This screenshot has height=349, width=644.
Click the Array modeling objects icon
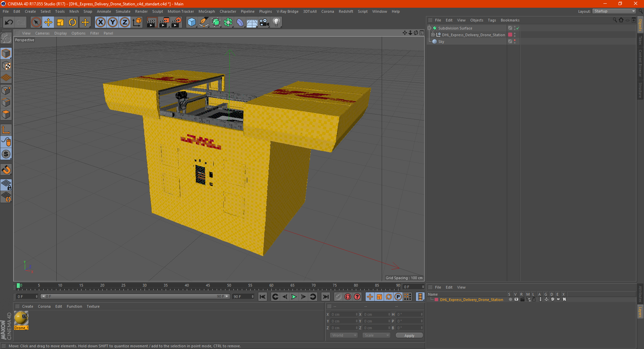(x=228, y=22)
